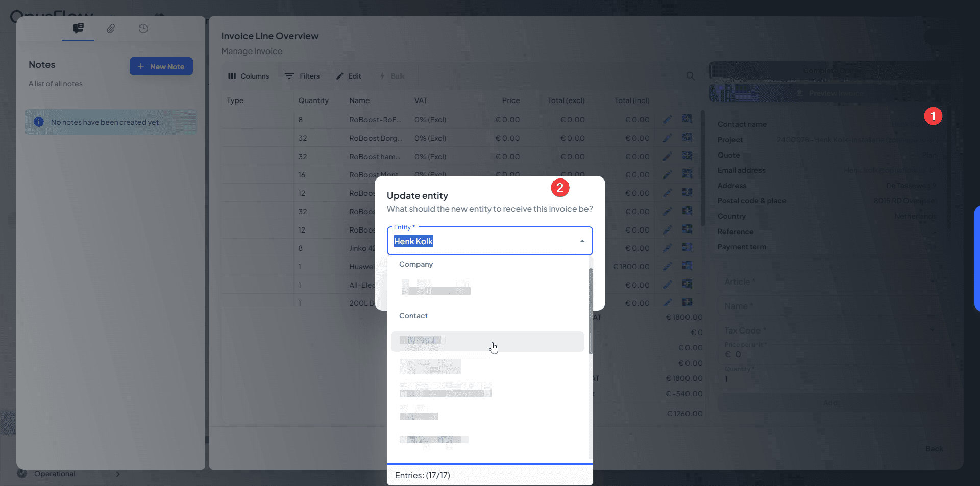980x486 pixels.
Task: Edit the RoBoost-RoF line with pencil icon
Action: point(667,120)
